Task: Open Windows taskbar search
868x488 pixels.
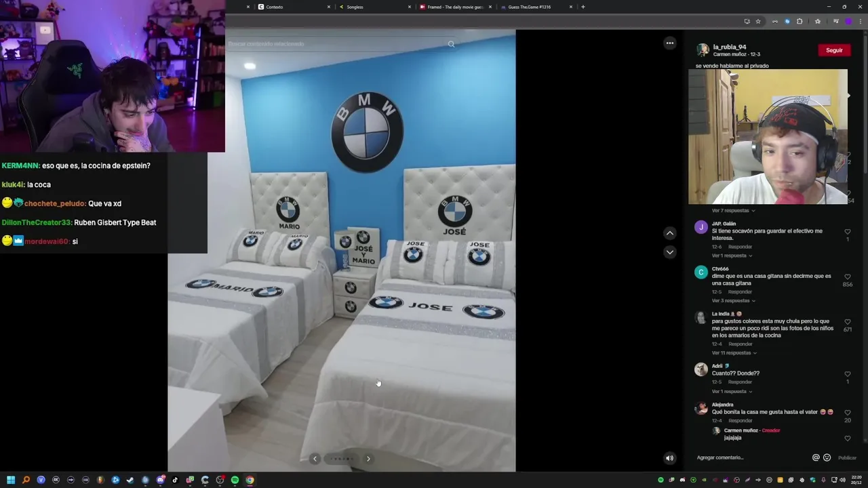Action: point(26,481)
